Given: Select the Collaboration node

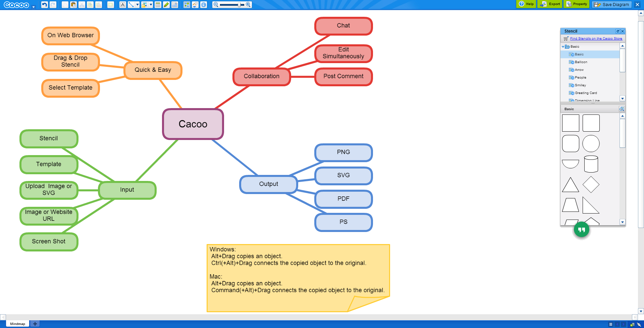Looking at the screenshot, I should coord(262,77).
